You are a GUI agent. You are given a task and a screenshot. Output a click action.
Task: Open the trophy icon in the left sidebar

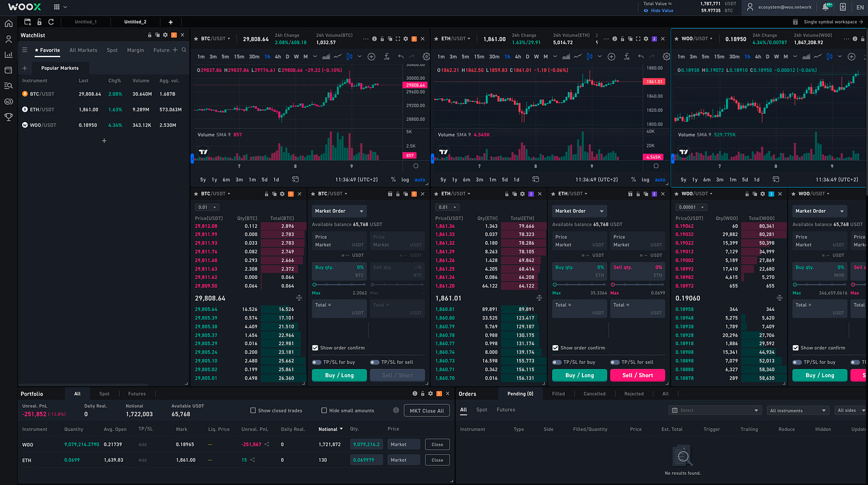pos(8,117)
